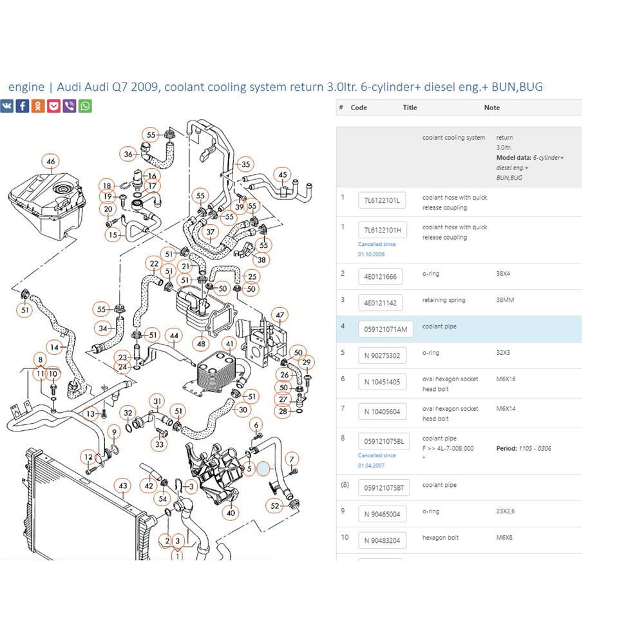Select callout 13 in the diagram
This screenshot has width=644, height=644.
[90, 413]
